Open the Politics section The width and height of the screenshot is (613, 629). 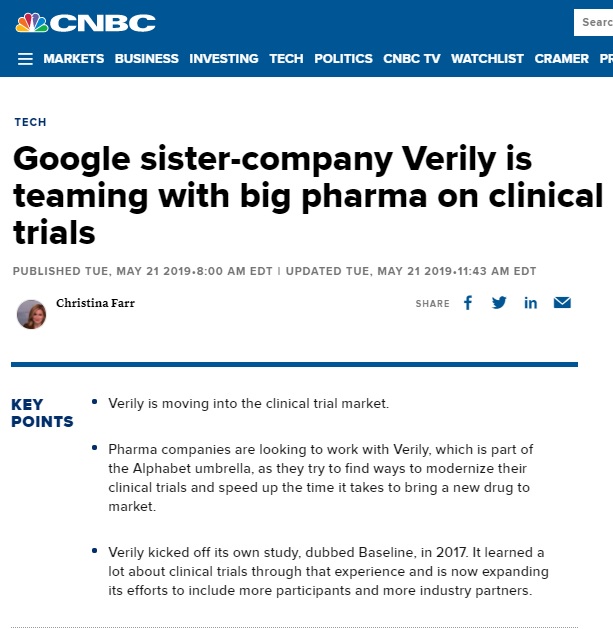(343, 59)
